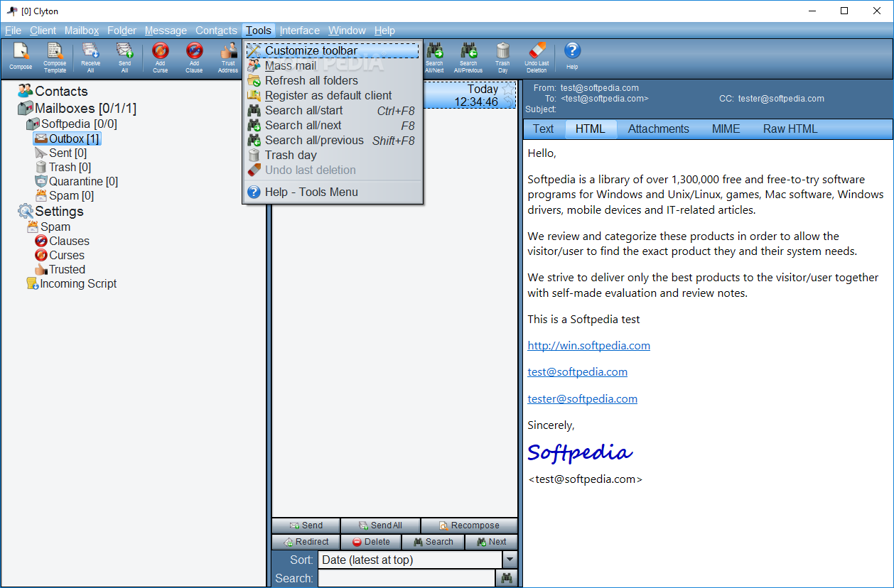Image resolution: width=894 pixels, height=588 pixels.
Task: Open the Incoming Script item
Action: (71, 283)
